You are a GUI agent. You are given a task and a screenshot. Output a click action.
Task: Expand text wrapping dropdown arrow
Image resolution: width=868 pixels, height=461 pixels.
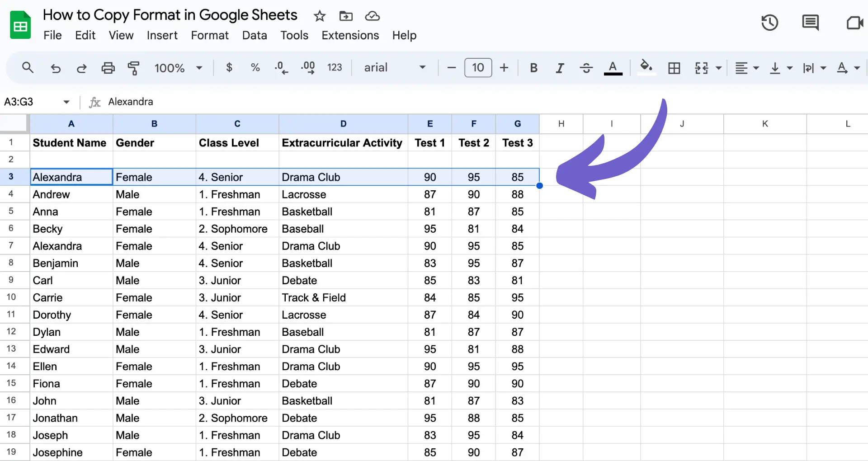[823, 68]
